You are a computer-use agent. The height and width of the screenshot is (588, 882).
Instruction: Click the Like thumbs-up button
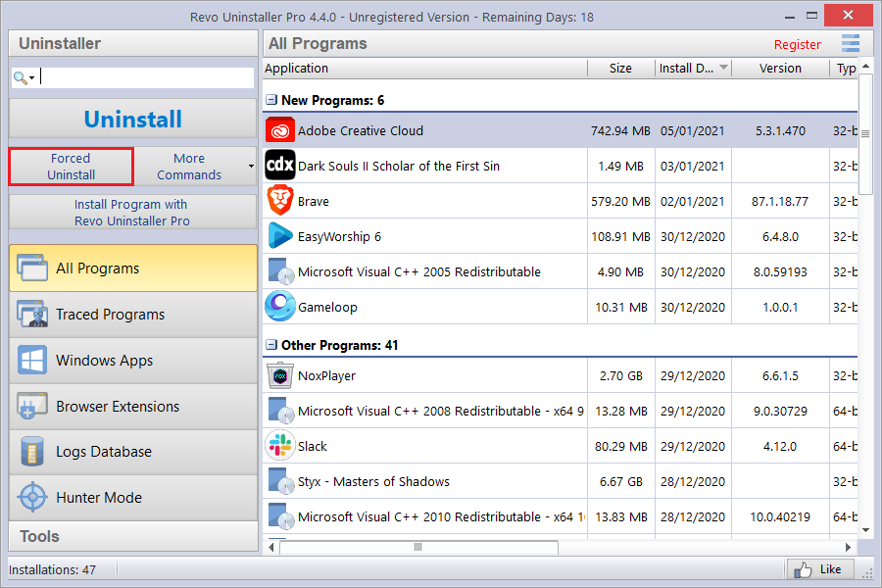coord(820,569)
